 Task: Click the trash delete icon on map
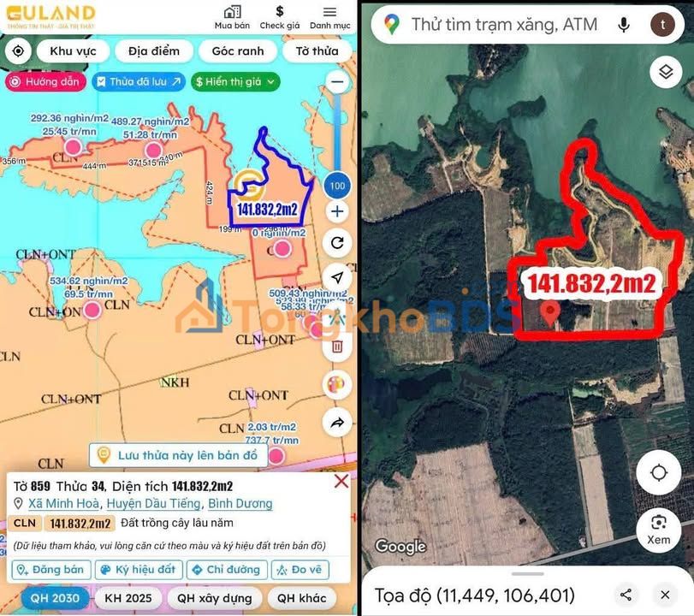337,346
